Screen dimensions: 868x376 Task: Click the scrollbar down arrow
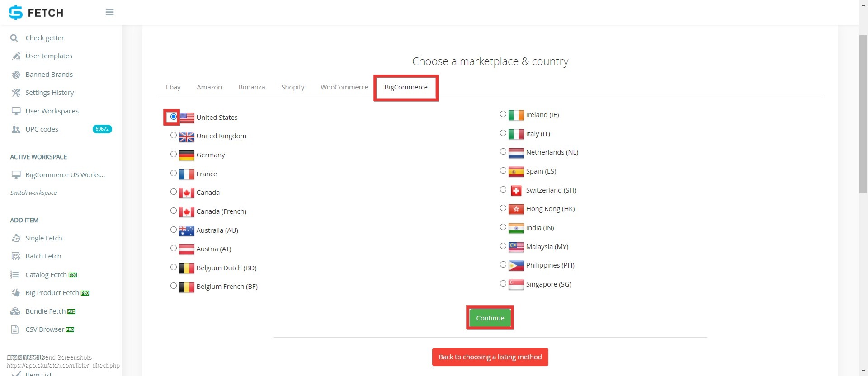[x=863, y=371]
